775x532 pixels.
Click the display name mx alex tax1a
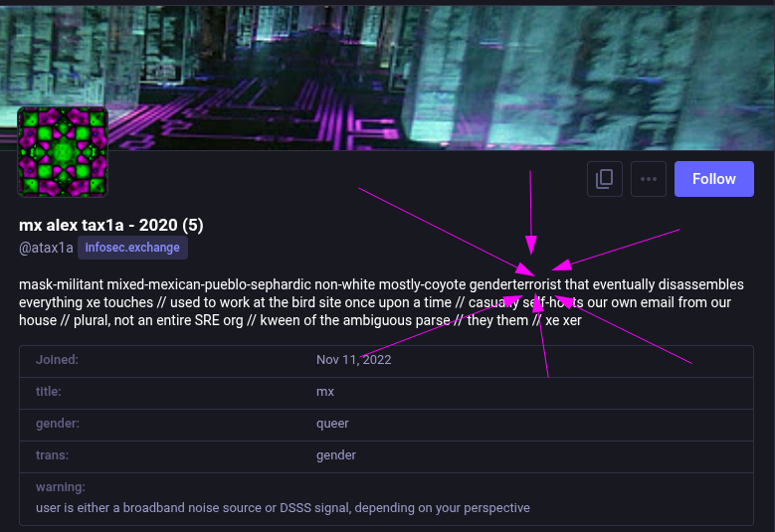click(110, 225)
